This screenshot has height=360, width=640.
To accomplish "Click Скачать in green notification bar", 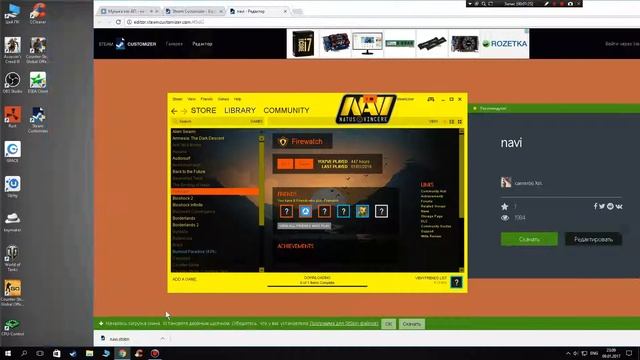I will [411, 324].
